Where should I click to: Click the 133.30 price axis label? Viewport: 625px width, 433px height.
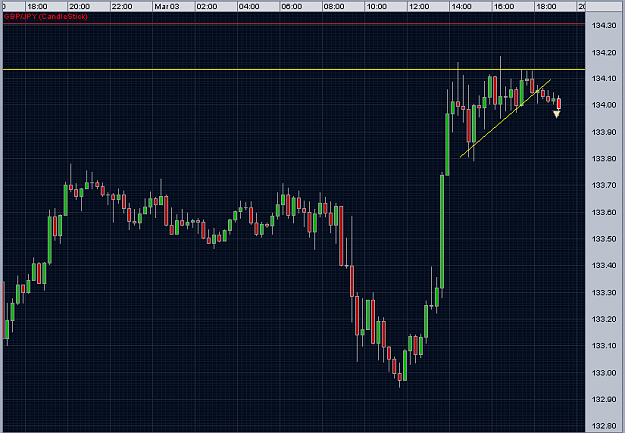click(604, 293)
